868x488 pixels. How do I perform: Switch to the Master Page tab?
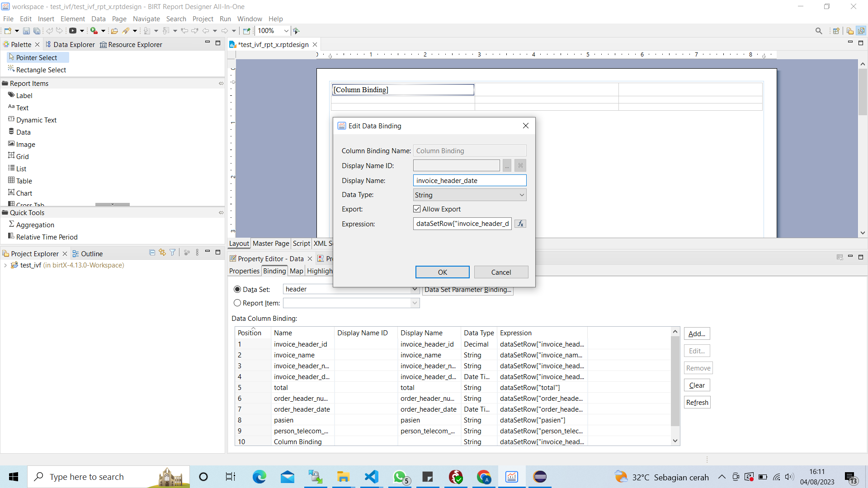pyautogui.click(x=271, y=243)
